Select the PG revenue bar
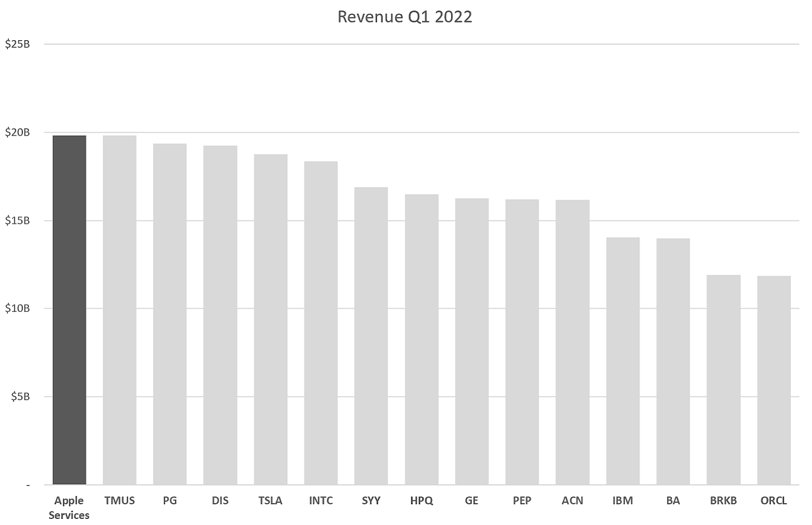Viewport: 812px width, 525px height. [170, 314]
